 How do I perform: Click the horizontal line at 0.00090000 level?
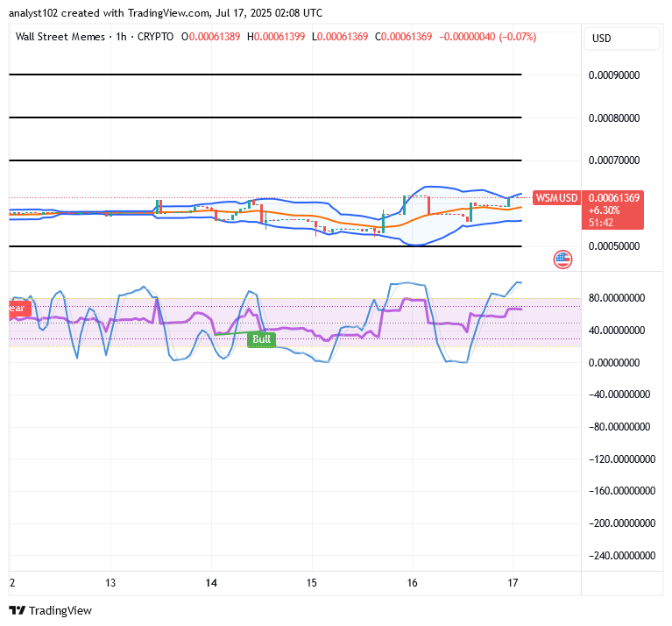point(265,75)
